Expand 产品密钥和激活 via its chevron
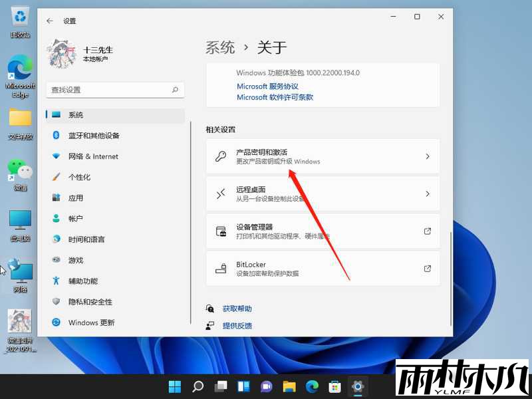 [x=428, y=156]
